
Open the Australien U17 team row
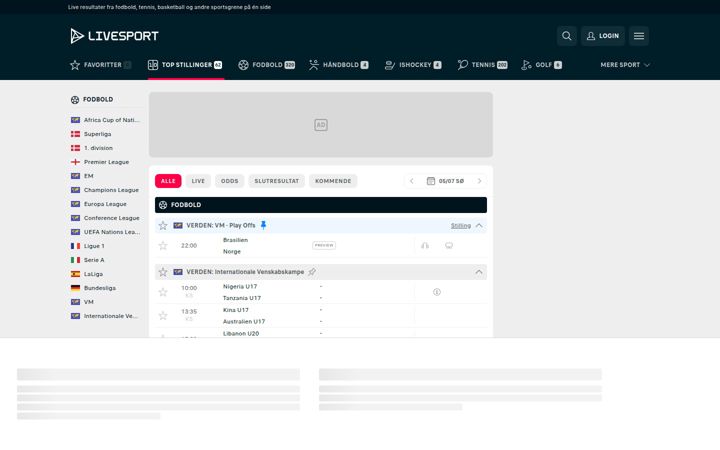(x=244, y=321)
